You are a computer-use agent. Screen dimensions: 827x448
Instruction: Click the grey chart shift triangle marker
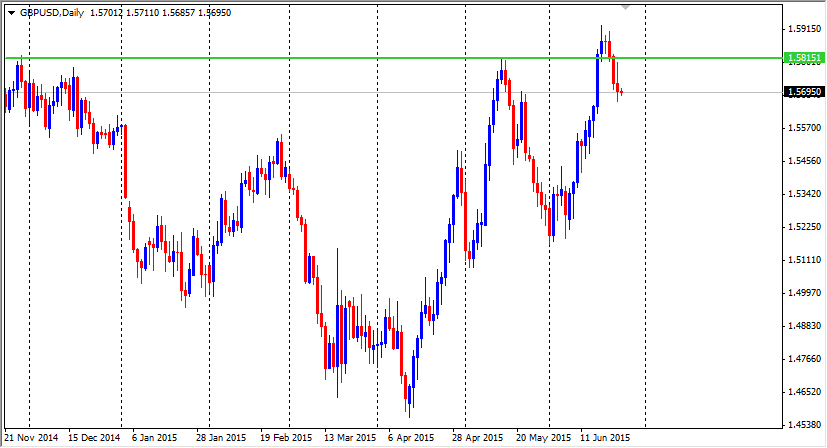point(626,7)
